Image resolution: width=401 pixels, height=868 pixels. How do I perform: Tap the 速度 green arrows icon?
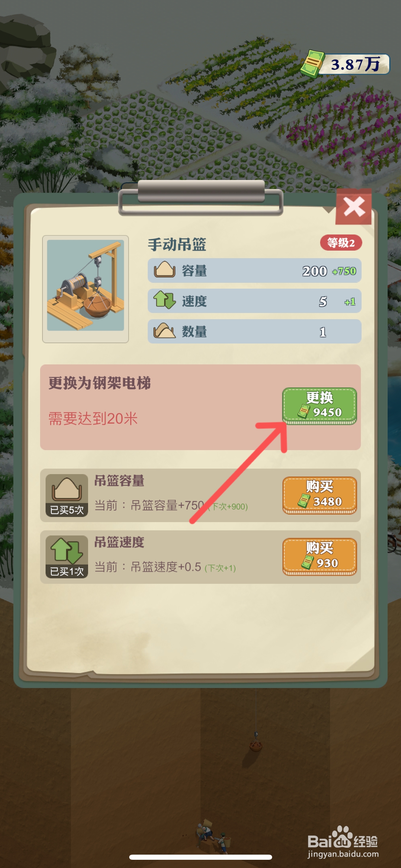[165, 300]
